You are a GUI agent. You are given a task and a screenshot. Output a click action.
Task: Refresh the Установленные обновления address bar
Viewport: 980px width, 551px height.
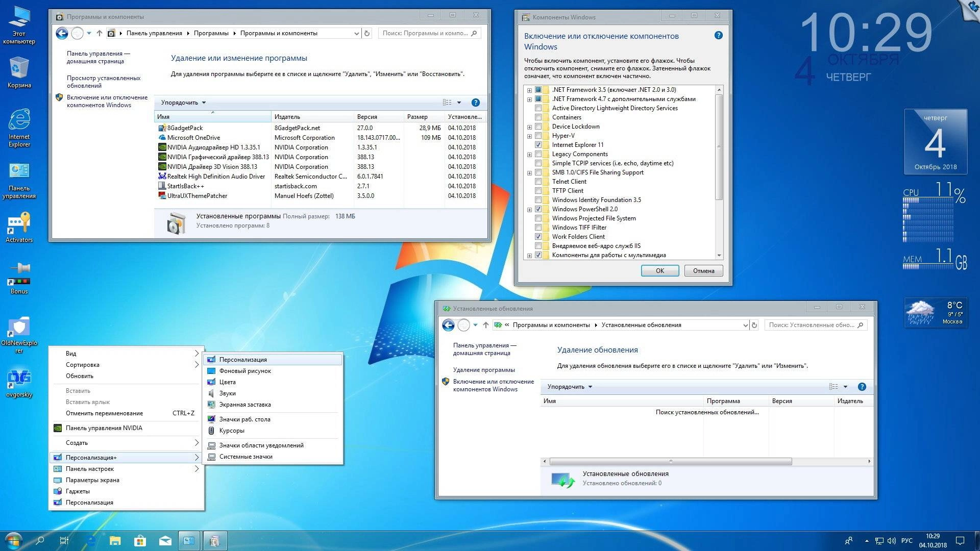click(x=754, y=325)
